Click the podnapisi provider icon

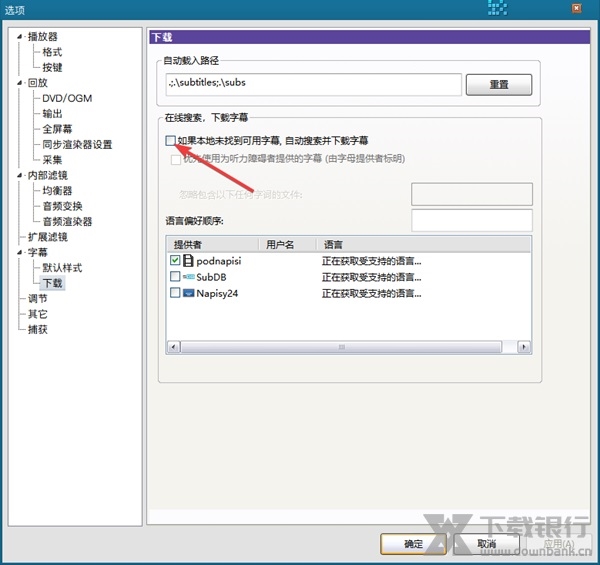[x=188, y=261]
